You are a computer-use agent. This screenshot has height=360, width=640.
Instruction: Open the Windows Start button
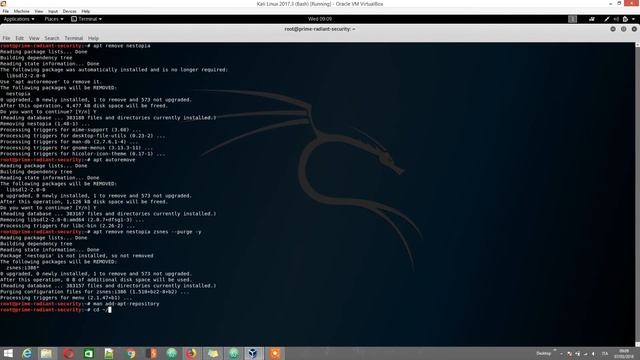(x=8, y=353)
